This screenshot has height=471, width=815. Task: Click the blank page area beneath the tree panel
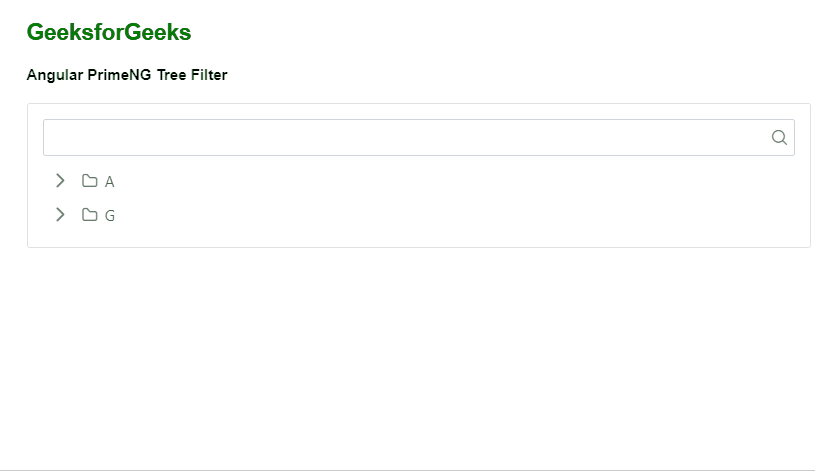408,359
